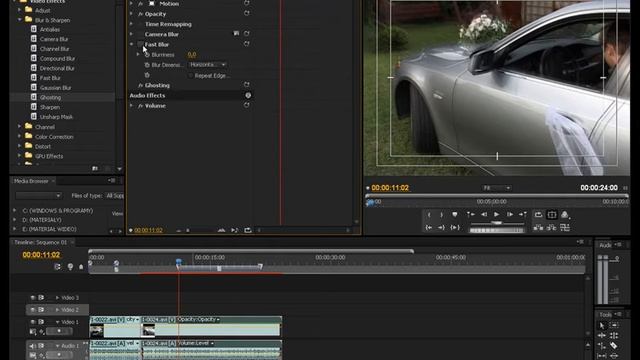This screenshot has height=360, width=640.
Task: Reset the Ghosting effect
Action: point(247,84)
